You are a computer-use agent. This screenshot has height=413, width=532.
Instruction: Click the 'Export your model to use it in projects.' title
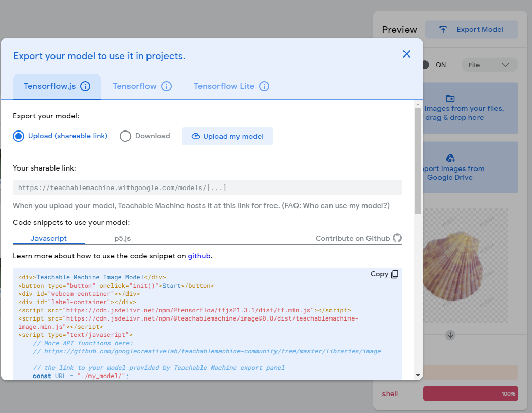pyautogui.click(x=99, y=56)
